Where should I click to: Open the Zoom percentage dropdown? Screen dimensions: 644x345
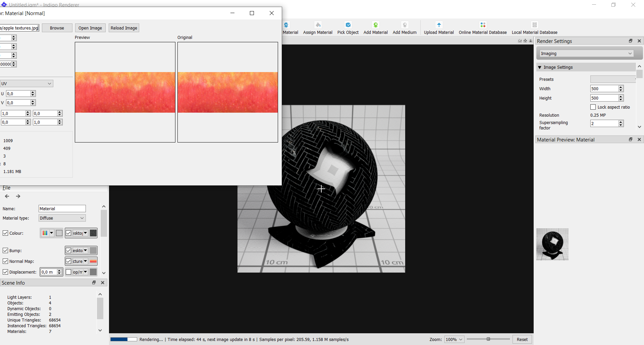tap(454, 340)
